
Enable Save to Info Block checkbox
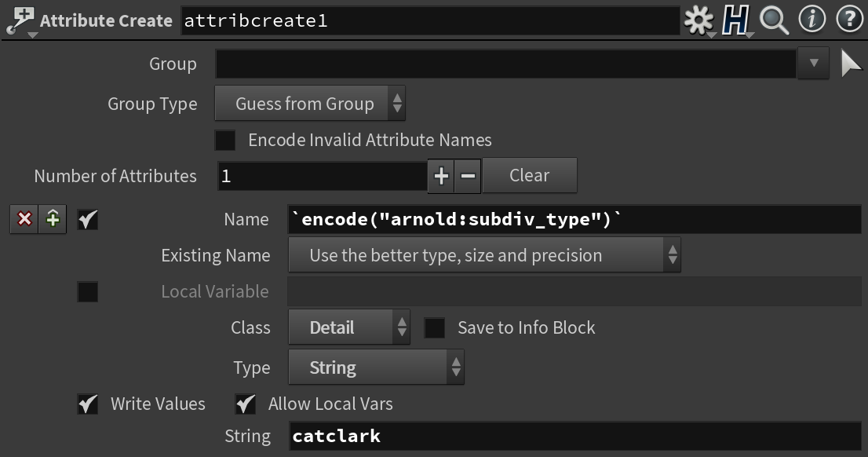[x=434, y=328]
